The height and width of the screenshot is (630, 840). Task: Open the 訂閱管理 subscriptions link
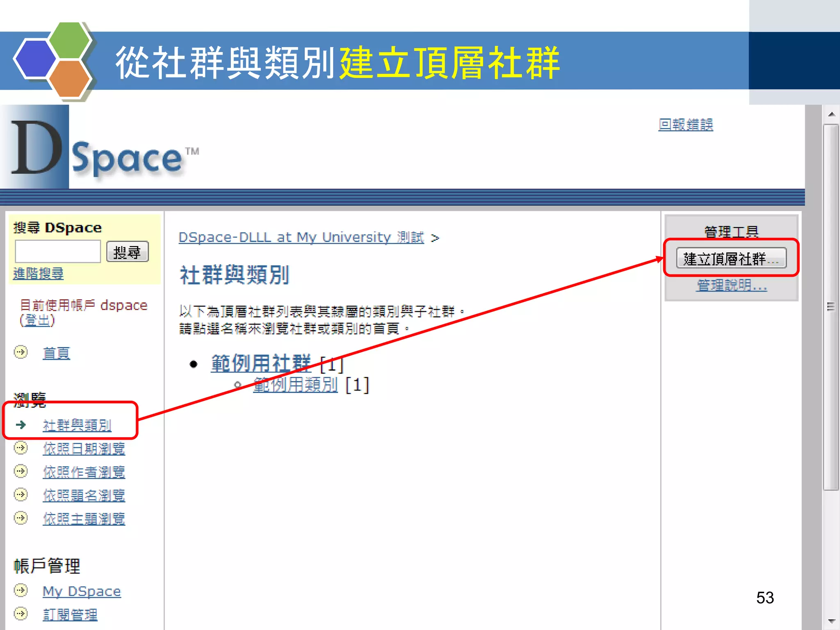[70, 615]
